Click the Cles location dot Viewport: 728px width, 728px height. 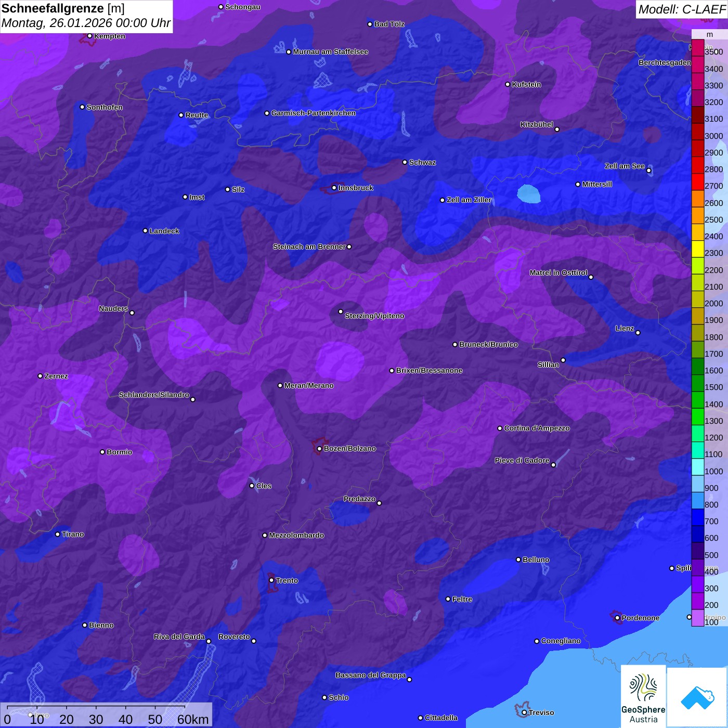click(x=252, y=486)
